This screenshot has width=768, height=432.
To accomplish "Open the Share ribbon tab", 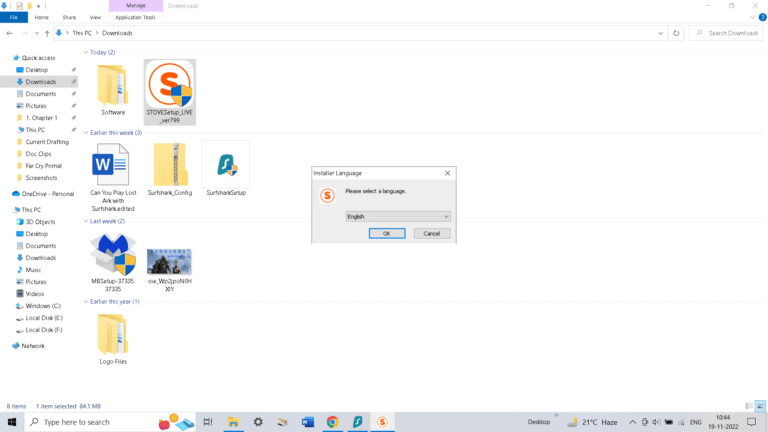I will 69,17.
